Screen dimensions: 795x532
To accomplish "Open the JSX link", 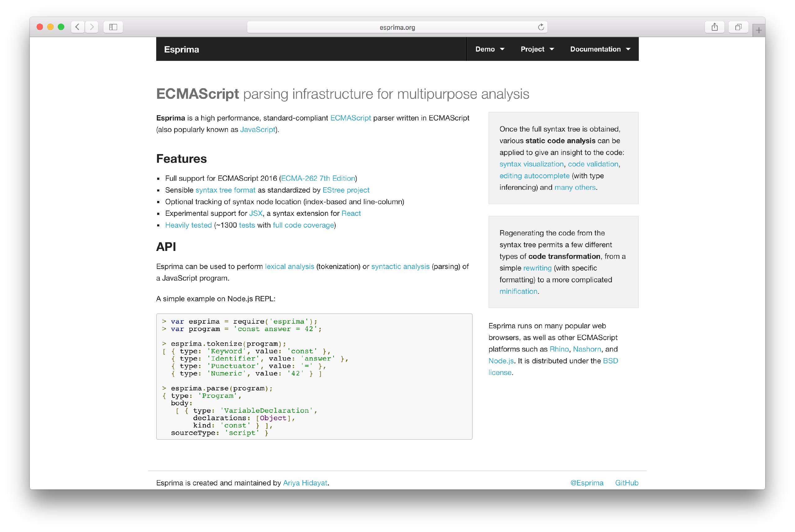I will (256, 213).
